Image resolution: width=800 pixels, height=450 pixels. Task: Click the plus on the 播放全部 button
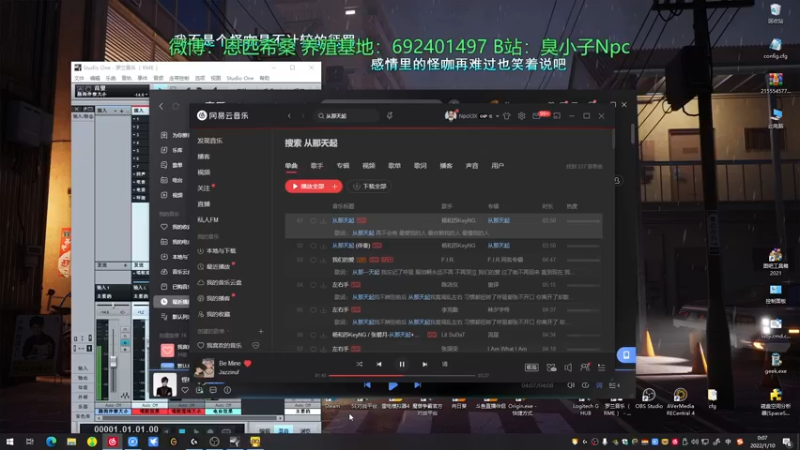pos(335,186)
